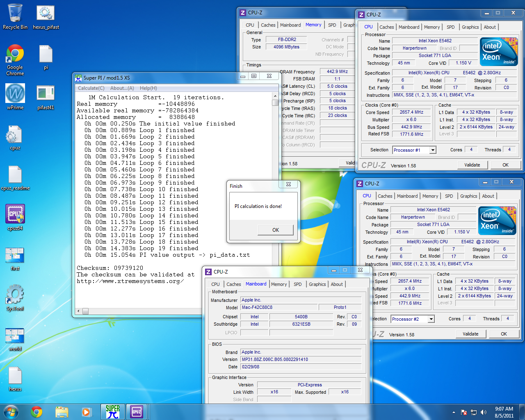Click the xtremesystems.org URL text

click(130, 281)
